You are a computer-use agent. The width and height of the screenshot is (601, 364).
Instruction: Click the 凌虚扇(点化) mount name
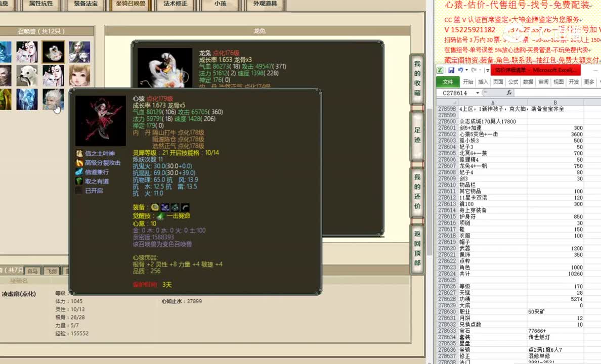click(19, 294)
